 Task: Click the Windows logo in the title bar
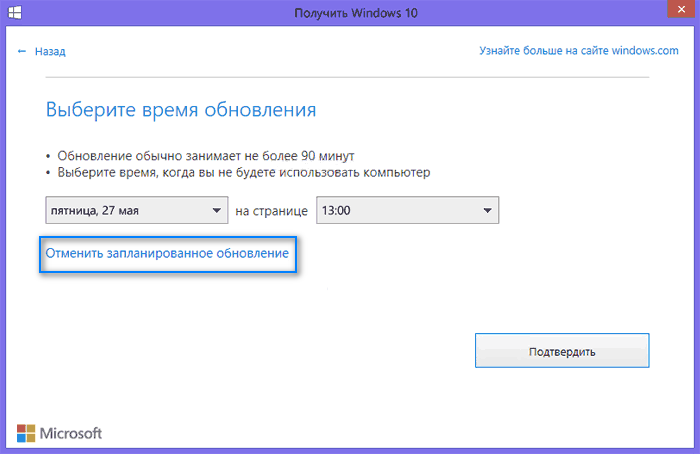click(16, 12)
